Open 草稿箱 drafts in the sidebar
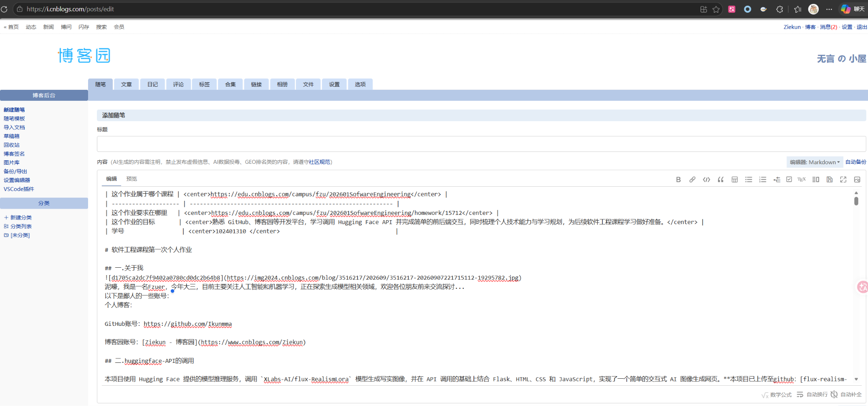The height and width of the screenshot is (406, 868). pyautogui.click(x=11, y=136)
